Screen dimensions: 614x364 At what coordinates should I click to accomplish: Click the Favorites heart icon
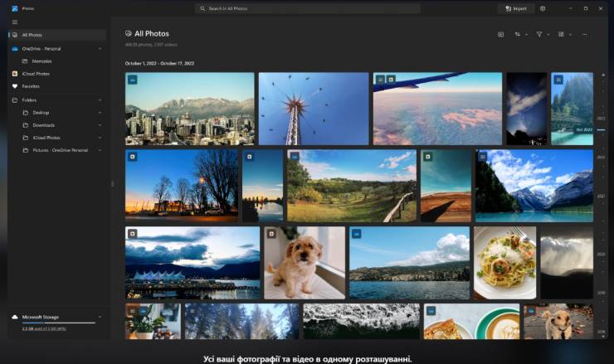[x=14, y=86]
